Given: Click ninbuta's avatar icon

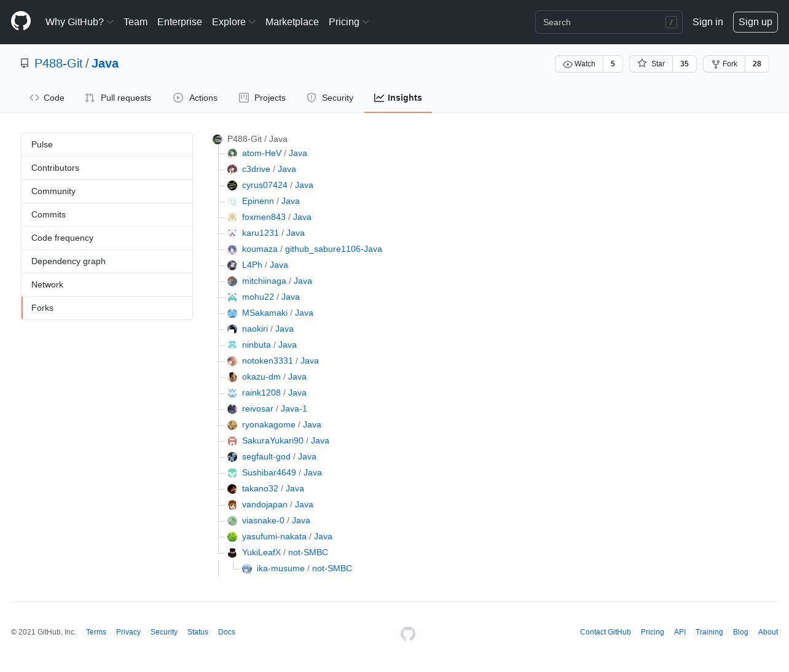Looking at the screenshot, I should pyautogui.click(x=232, y=345).
